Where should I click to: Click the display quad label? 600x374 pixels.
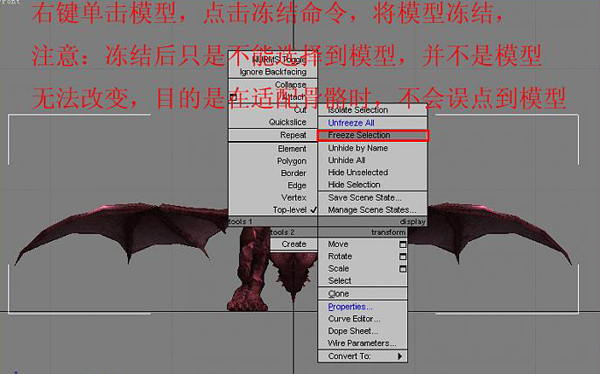pyautogui.click(x=412, y=222)
